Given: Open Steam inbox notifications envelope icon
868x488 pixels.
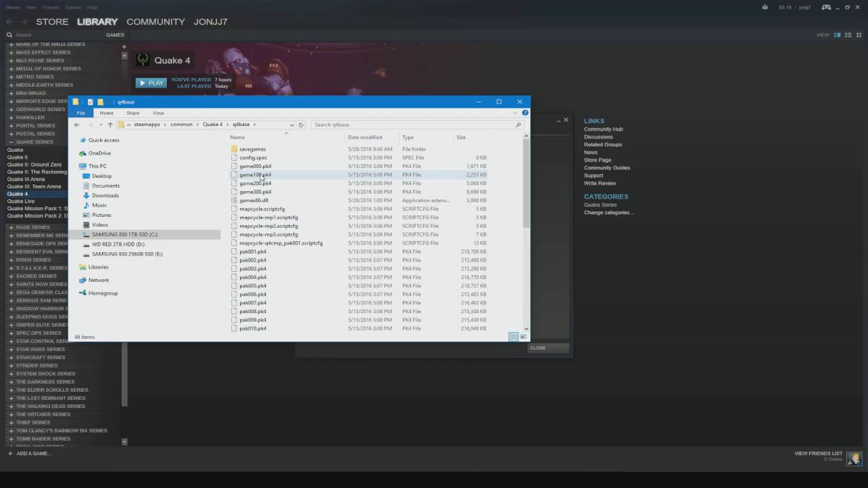Looking at the screenshot, I should click(x=765, y=7).
